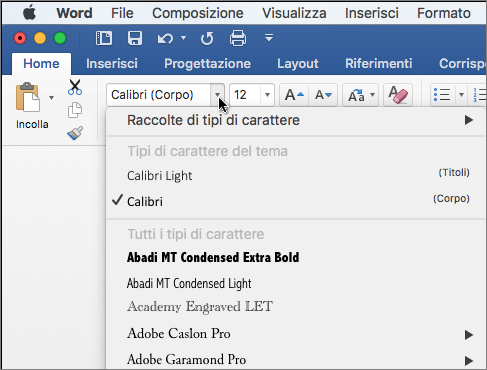This screenshot has width=487, height=370.
Task: Open the Word application menu
Action: pyautogui.click(x=74, y=13)
